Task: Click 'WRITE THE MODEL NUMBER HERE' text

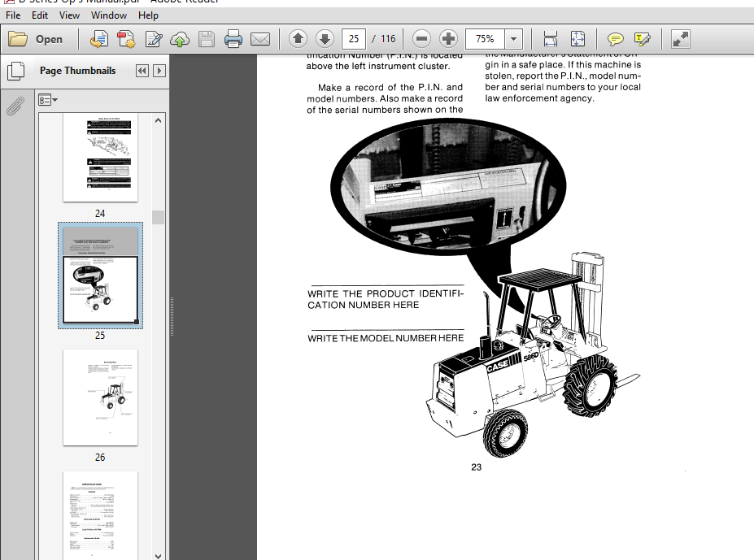Action: point(386,338)
